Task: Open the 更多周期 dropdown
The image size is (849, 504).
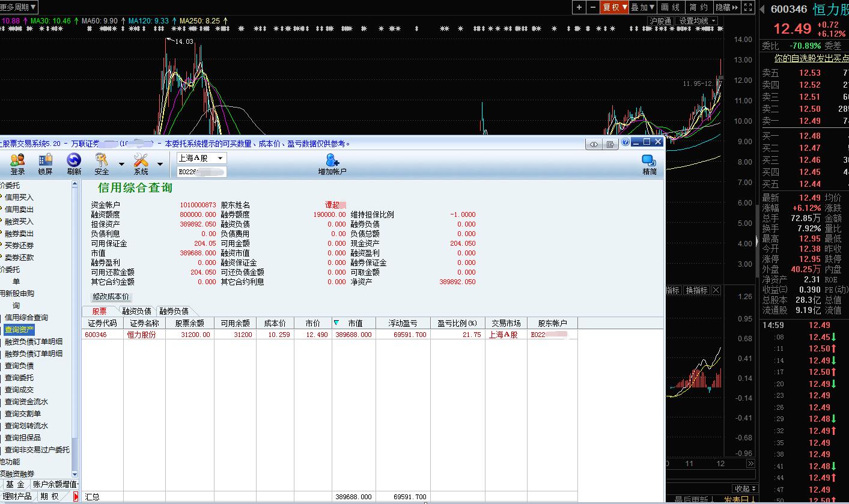Action: pyautogui.click(x=19, y=7)
